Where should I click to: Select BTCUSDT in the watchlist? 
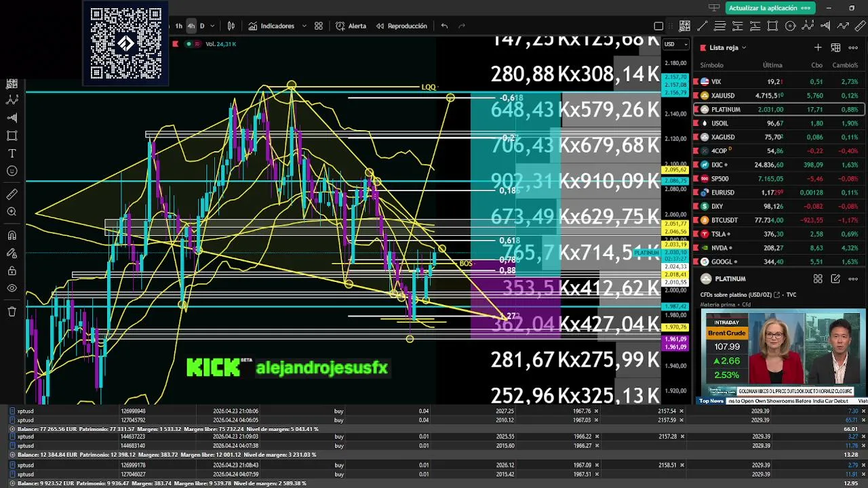click(x=778, y=220)
